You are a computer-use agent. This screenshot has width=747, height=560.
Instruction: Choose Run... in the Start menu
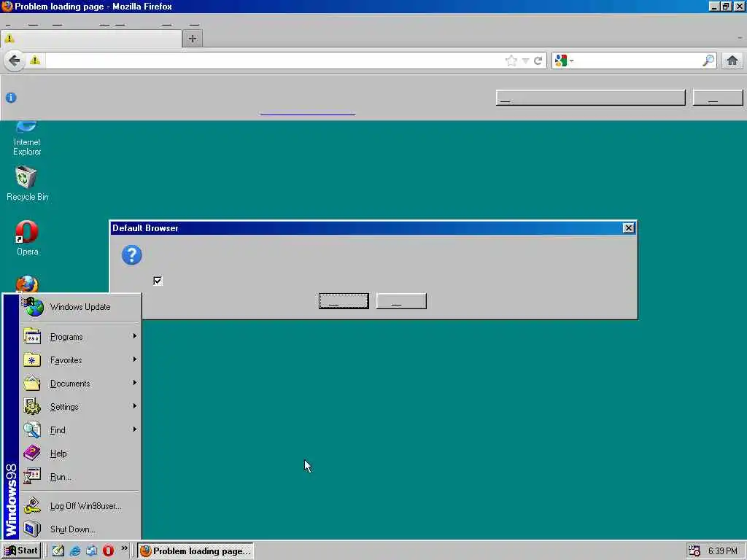point(80,477)
